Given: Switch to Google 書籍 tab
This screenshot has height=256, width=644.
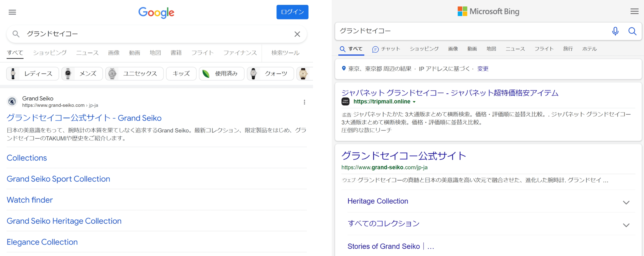Looking at the screenshot, I should click(176, 53).
